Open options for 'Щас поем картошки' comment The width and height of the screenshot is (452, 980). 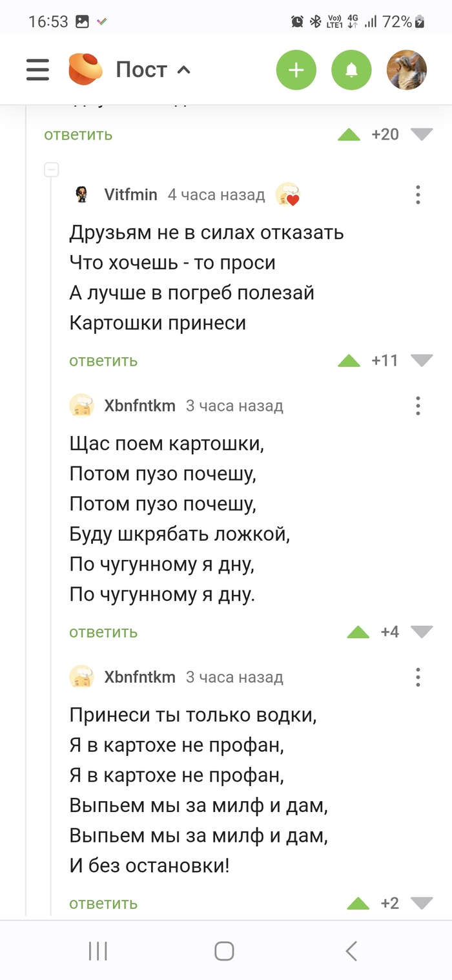[418, 406]
